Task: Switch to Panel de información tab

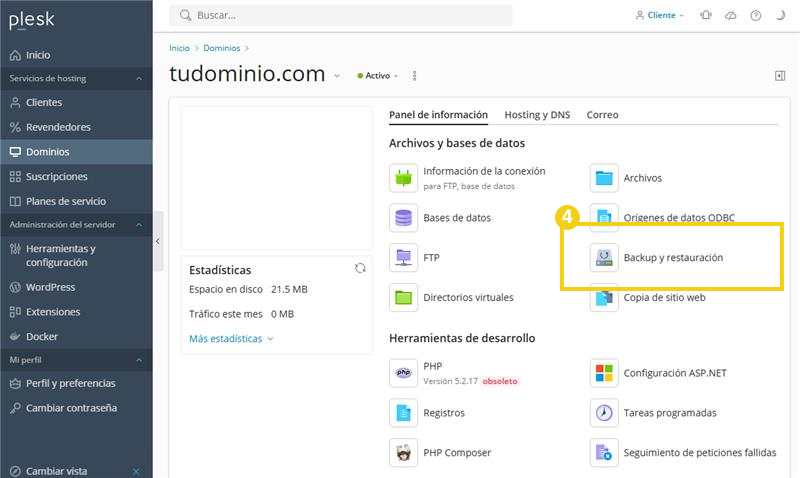Action: [438, 115]
